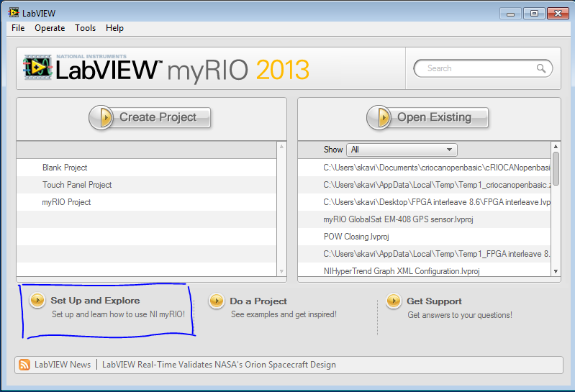Click the LabVIEW News label

[63, 365]
